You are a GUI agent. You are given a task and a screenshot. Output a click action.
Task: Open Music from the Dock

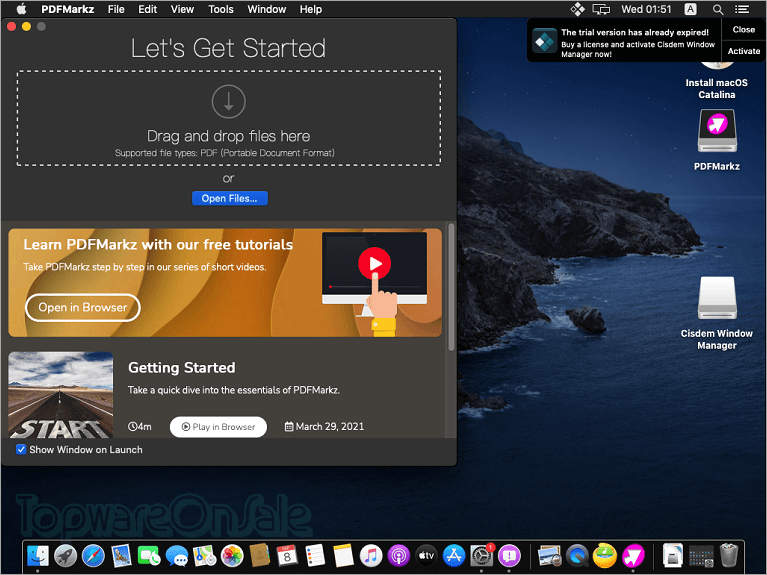(371, 556)
